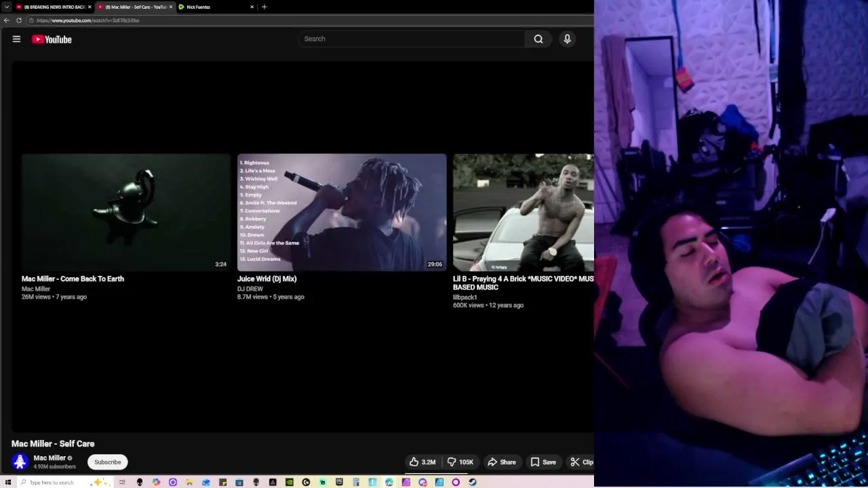Click the Windows taskbar search box
Image resolution: width=868 pixels, height=488 pixels.
(x=64, y=482)
